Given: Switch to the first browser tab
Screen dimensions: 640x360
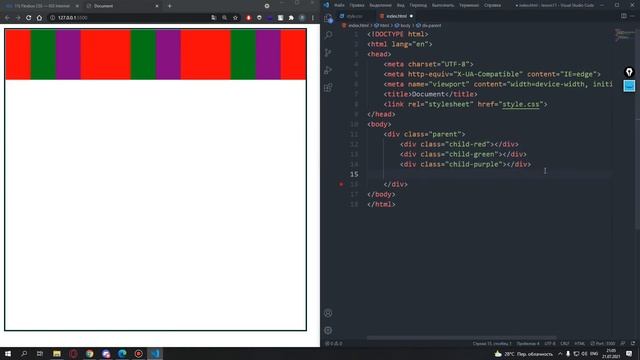Looking at the screenshot, I should 41,6.
